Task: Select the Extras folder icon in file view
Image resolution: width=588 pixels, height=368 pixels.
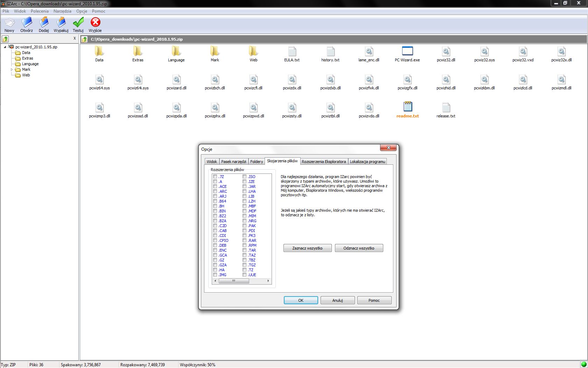Action: point(138,51)
